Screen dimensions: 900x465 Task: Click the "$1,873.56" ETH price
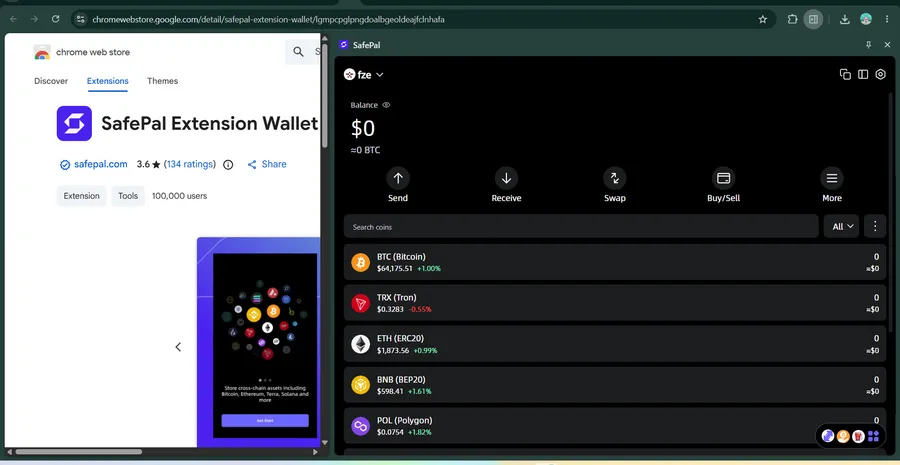393,350
